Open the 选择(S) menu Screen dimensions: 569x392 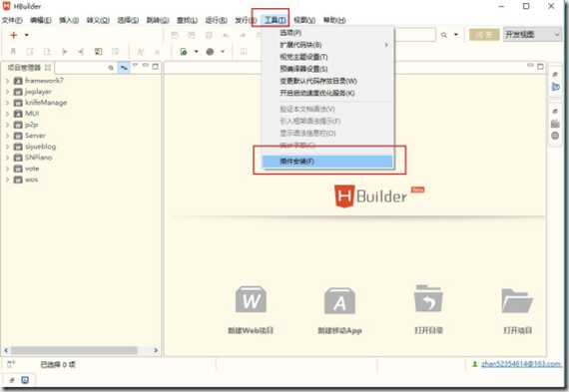pos(128,20)
